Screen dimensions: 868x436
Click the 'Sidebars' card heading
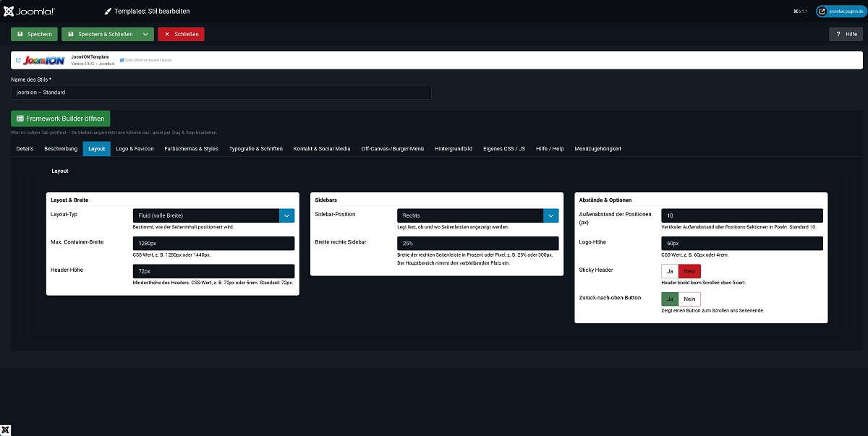(325, 199)
